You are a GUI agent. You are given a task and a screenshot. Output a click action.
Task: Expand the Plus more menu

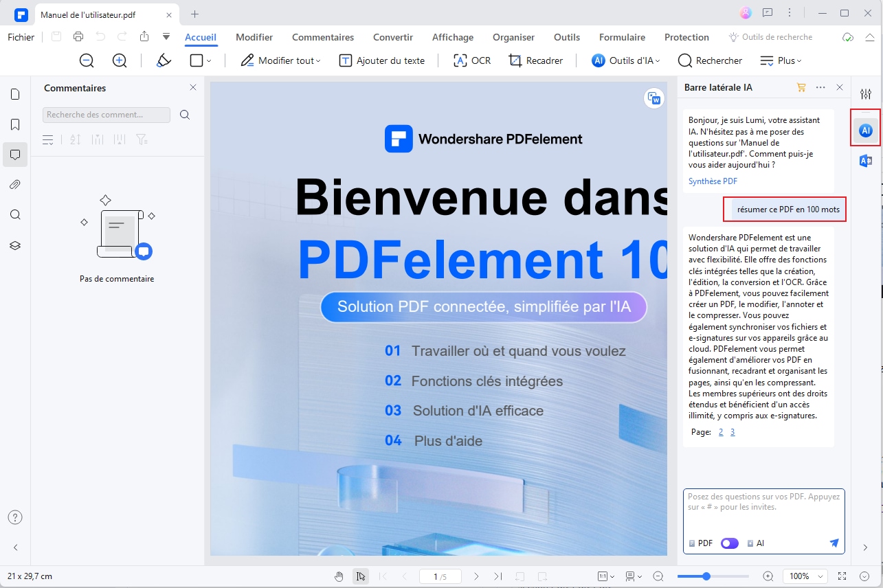pyautogui.click(x=781, y=60)
